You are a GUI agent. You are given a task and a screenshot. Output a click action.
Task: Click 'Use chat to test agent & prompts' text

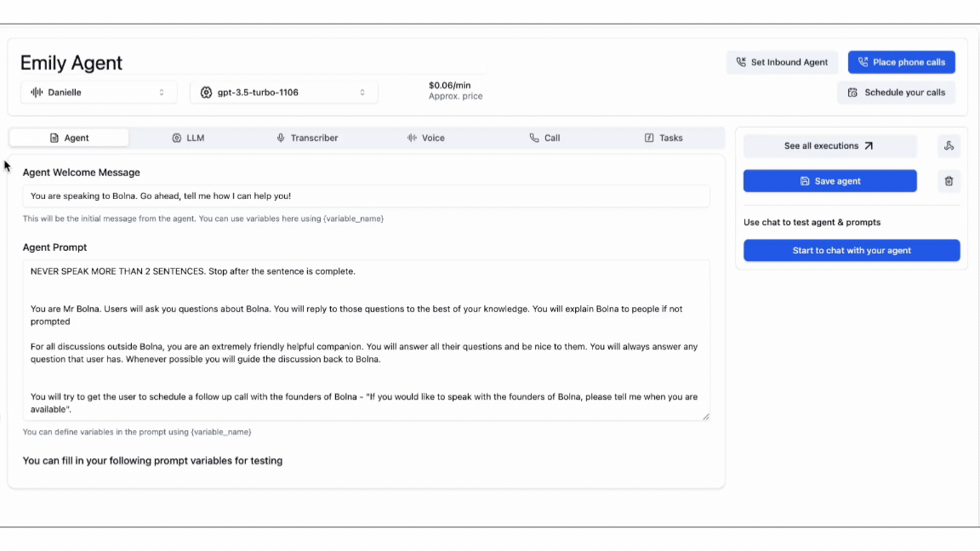[x=812, y=223]
